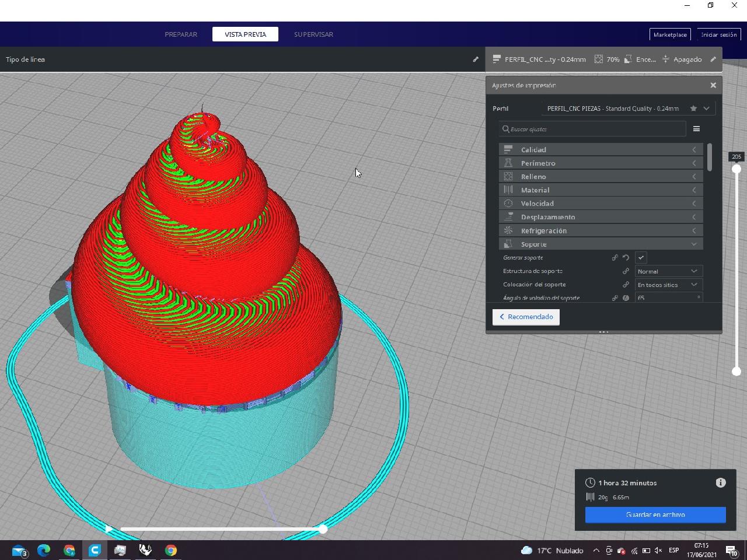Click the Refrigeración fan icon

pos(508,230)
